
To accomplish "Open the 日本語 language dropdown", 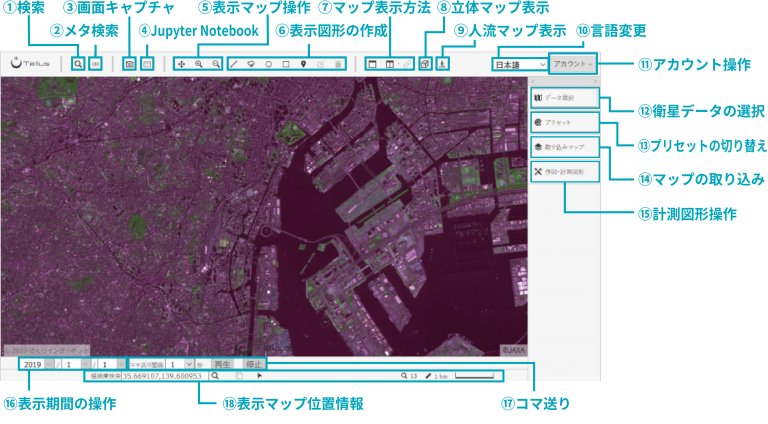I will coord(519,65).
